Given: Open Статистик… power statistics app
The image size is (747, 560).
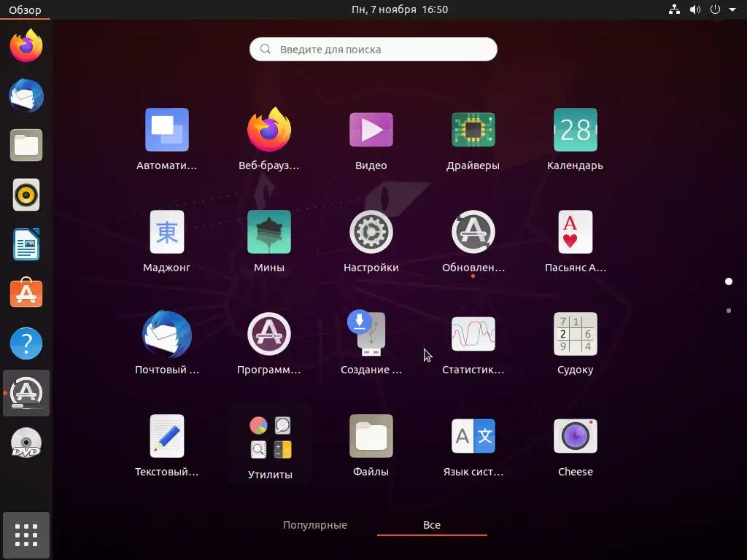Looking at the screenshot, I should pos(473,334).
